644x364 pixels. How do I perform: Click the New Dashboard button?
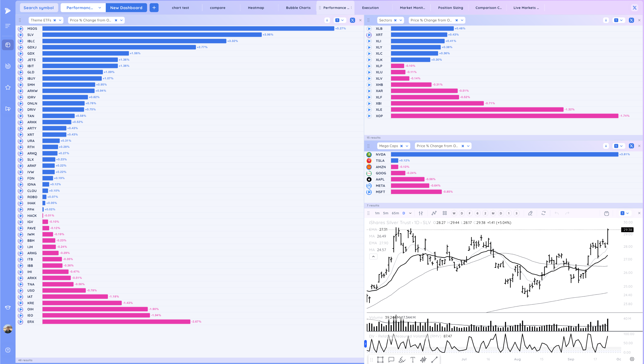(x=126, y=8)
